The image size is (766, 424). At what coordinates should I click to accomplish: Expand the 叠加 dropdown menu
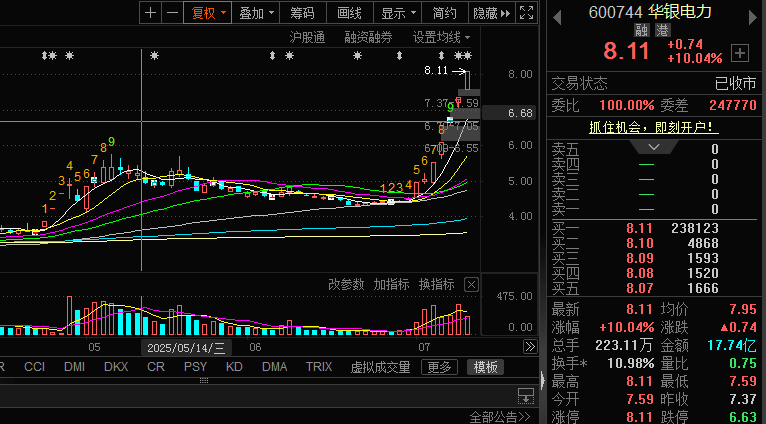[258, 13]
